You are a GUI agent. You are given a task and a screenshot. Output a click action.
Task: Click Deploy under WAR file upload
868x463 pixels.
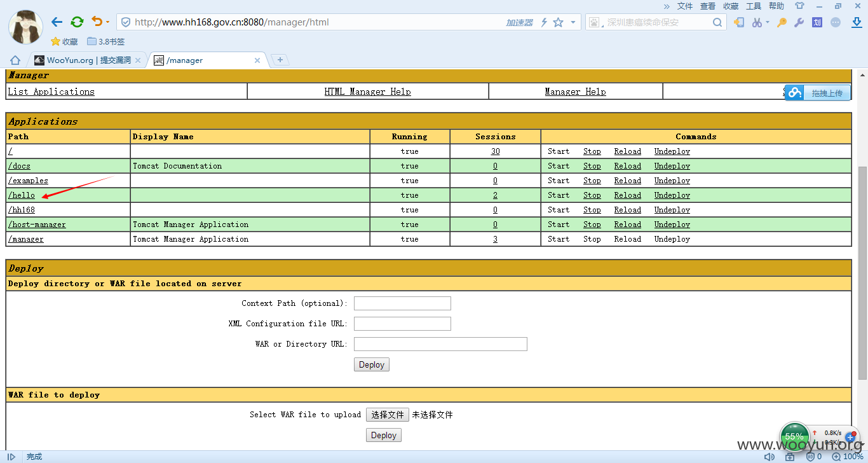383,435
